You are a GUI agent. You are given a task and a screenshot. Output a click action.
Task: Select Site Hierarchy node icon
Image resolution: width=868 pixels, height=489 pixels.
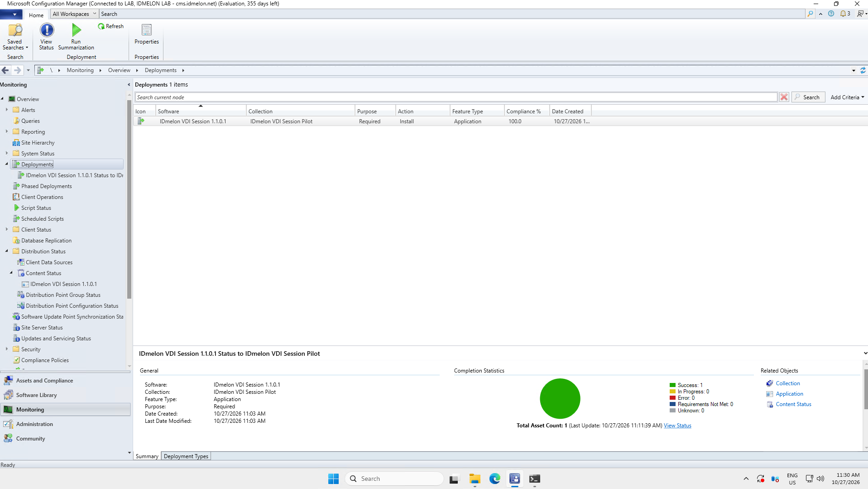click(x=16, y=143)
